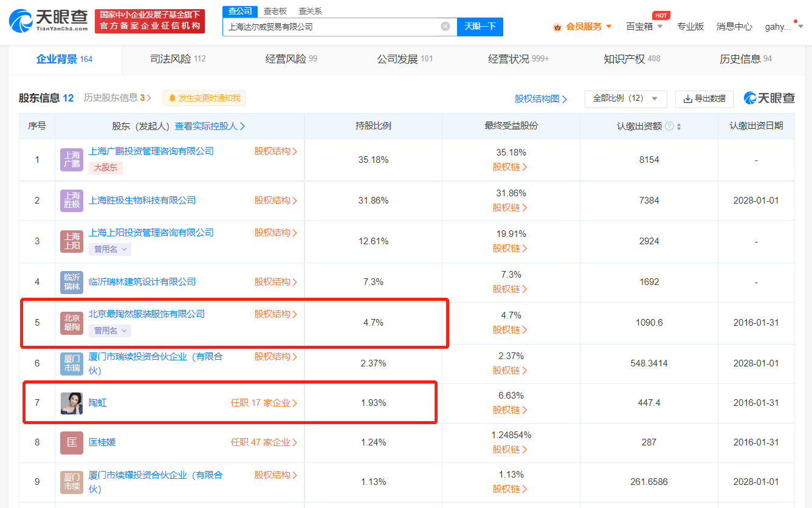The width and height of the screenshot is (812, 508).
Task: Open 匡桂媛 person link
Action: (102, 442)
